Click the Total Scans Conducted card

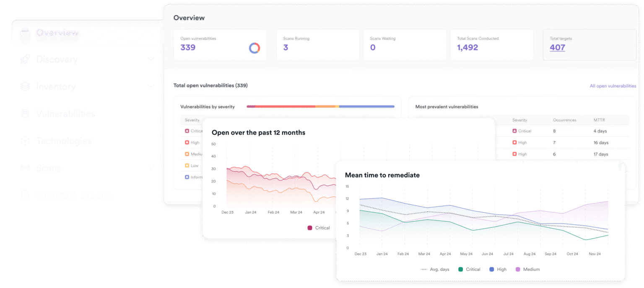coord(492,44)
